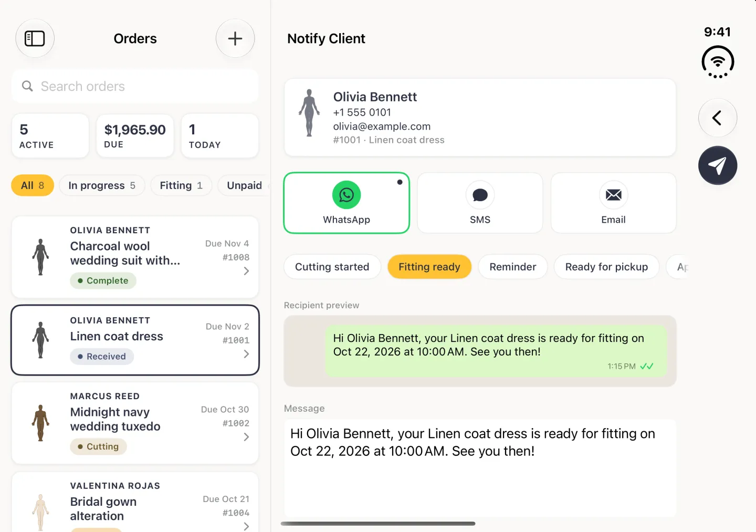Open order #1008 via its chevron
Image resolution: width=756 pixels, height=532 pixels.
point(246,271)
